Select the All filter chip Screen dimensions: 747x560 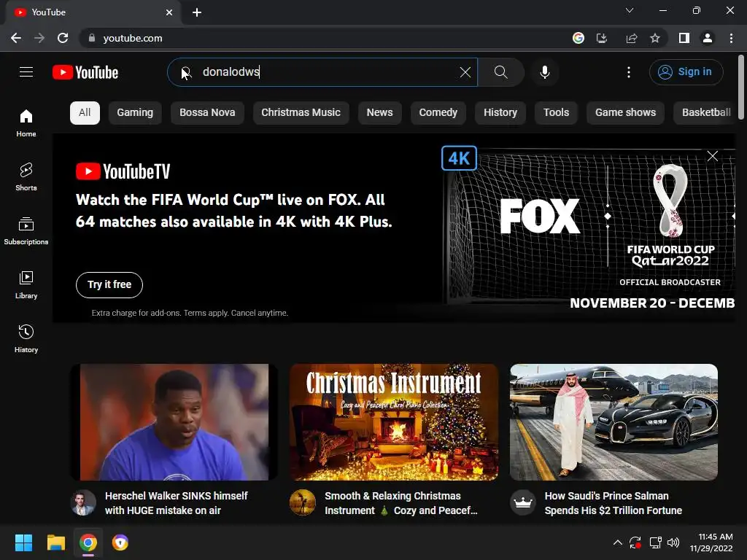pyautogui.click(x=85, y=113)
